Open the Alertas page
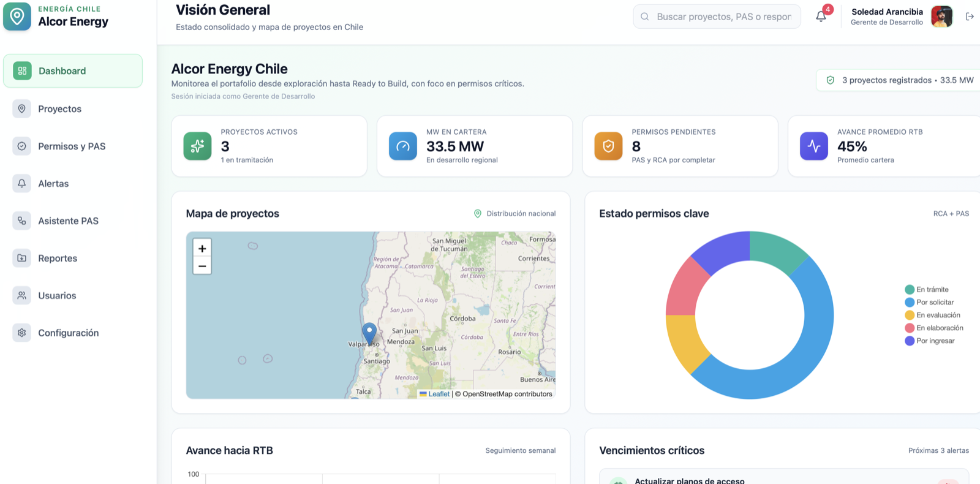Screen dimensions: 980x484 point(73,184)
